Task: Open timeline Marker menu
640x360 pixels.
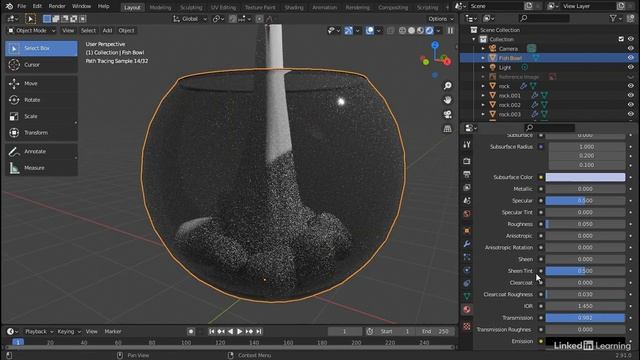Action: (x=113, y=331)
